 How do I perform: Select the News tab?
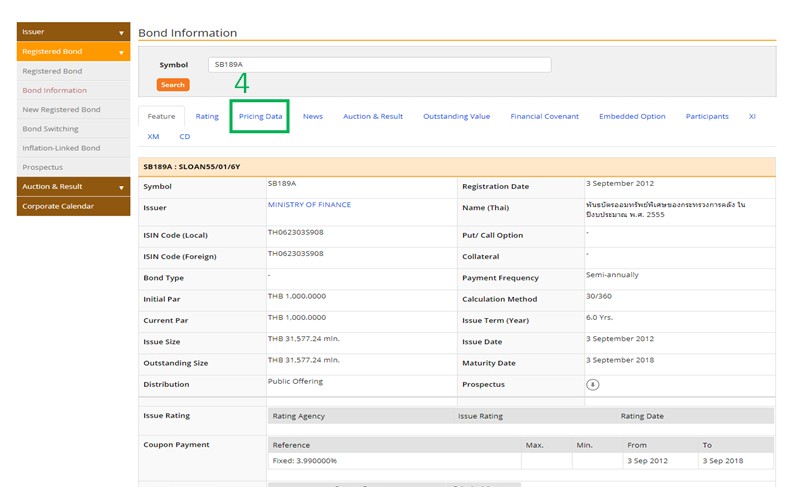pos(313,116)
